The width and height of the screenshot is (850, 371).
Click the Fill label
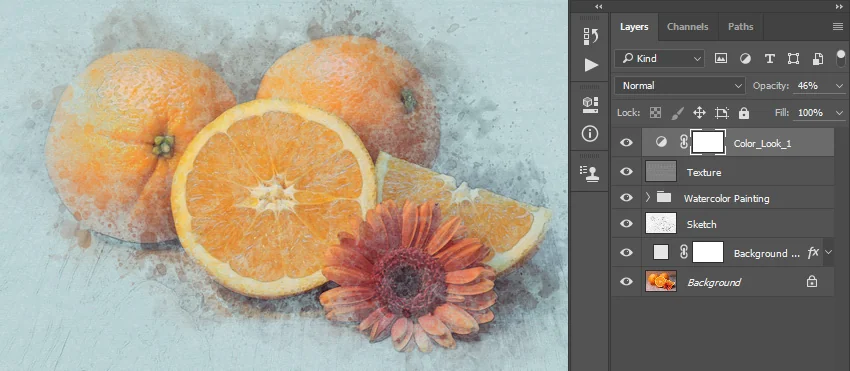(783, 113)
